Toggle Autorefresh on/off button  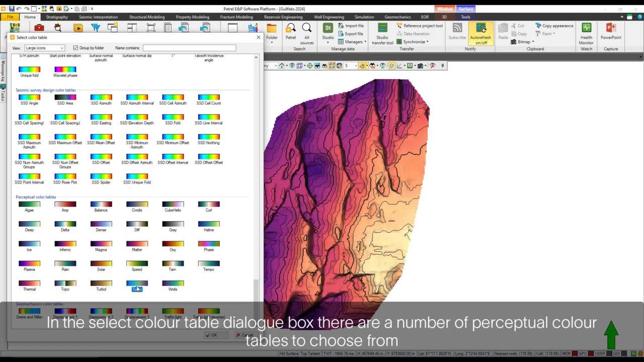coord(480,34)
